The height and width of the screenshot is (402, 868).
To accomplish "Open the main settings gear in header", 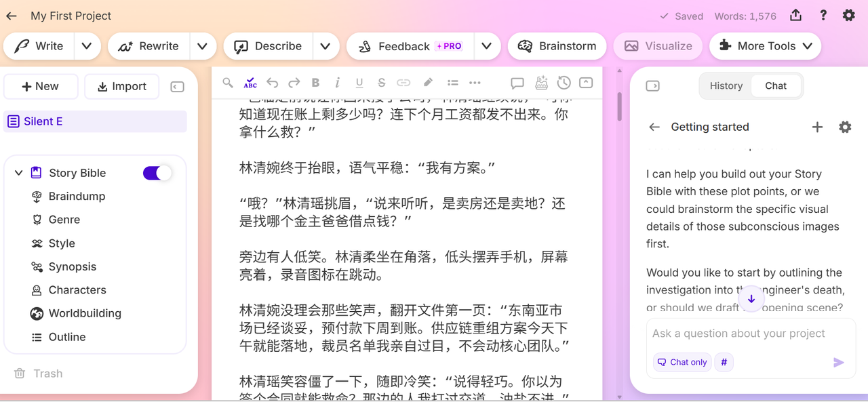I will point(849,16).
